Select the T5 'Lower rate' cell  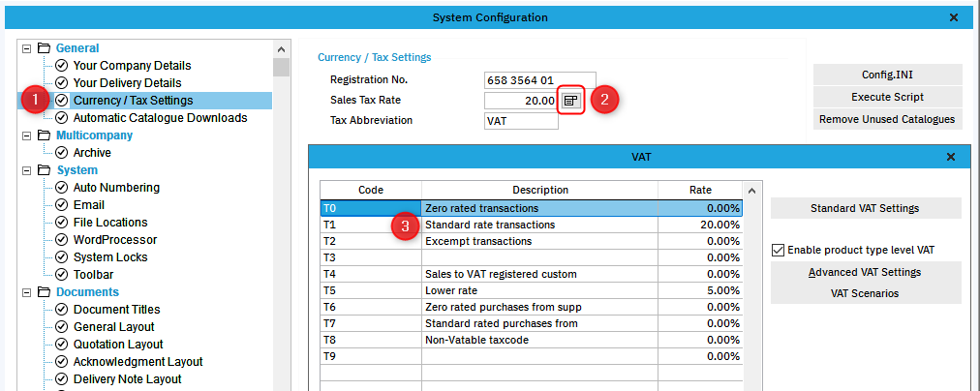[539, 290]
